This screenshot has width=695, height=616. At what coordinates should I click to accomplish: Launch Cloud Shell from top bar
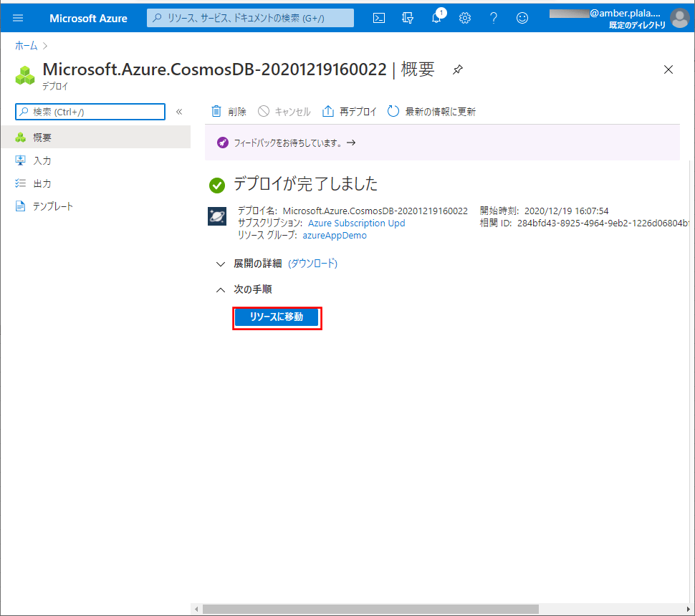[379, 18]
